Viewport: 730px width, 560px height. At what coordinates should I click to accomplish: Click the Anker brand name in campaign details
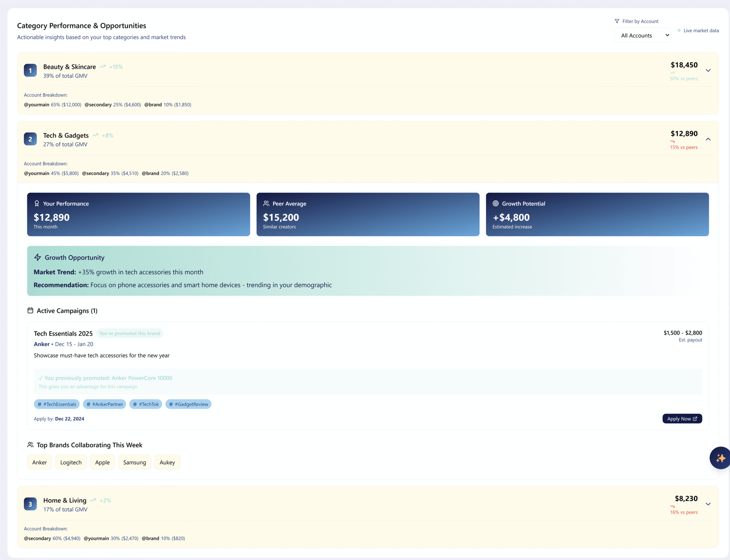42,344
